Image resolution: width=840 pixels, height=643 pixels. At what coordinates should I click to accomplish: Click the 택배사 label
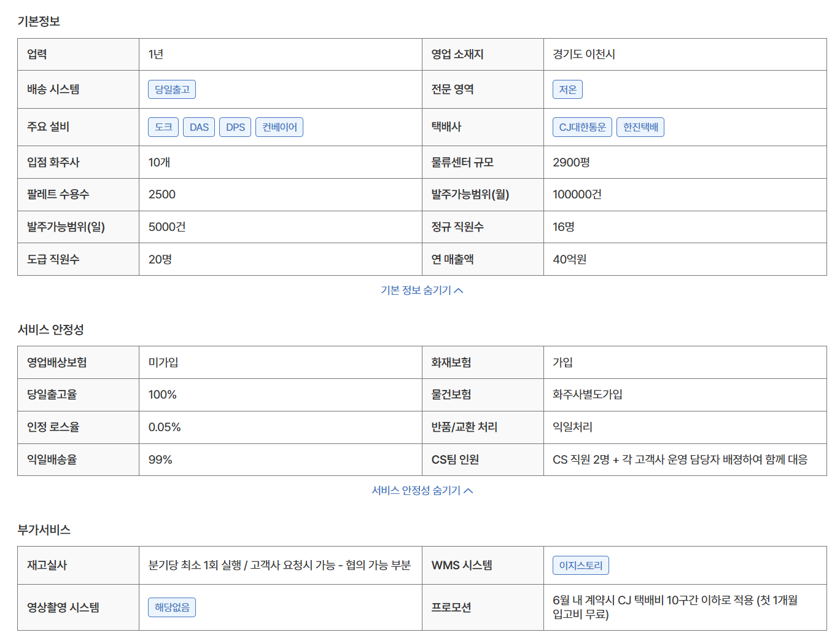click(446, 127)
